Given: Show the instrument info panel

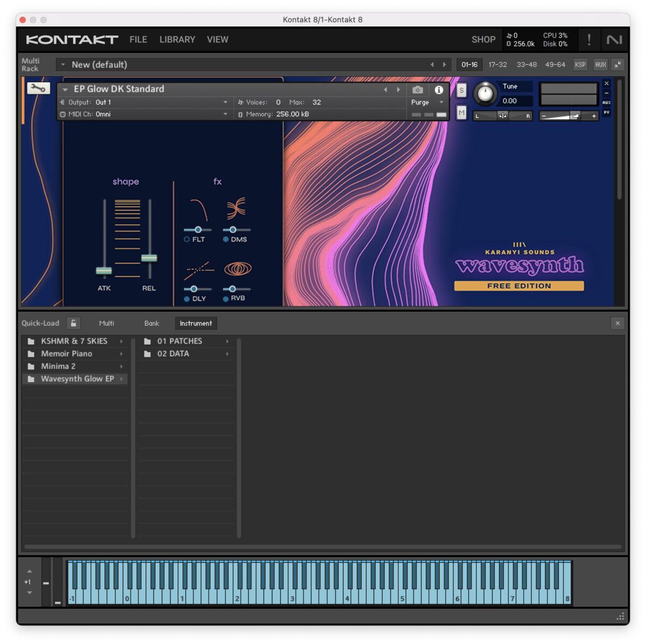Looking at the screenshot, I should tap(439, 90).
